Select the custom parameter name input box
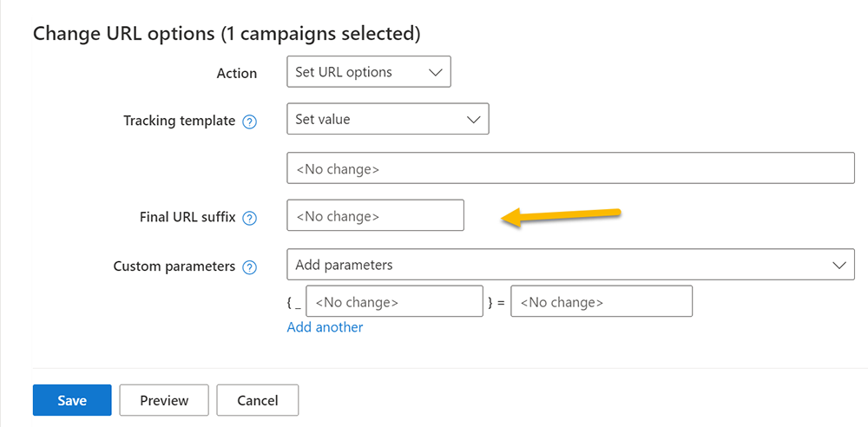This screenshot has width=868, height=427. pos(394,302)
